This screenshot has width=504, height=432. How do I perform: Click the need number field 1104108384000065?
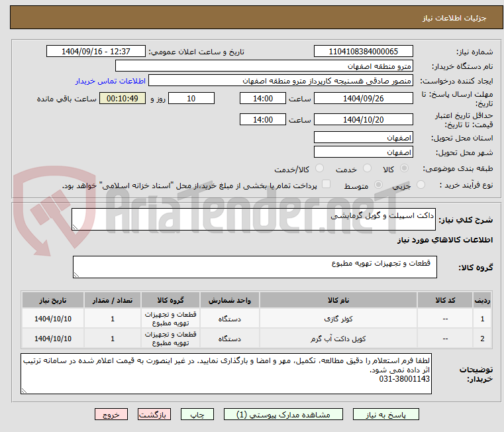click(x=363, y=52)
